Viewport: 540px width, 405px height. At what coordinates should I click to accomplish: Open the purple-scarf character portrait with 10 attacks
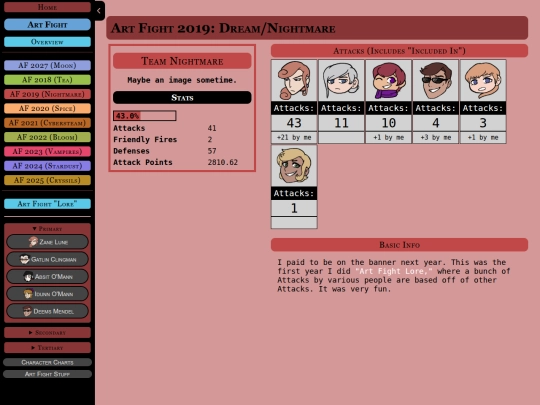pyautogui.click(x=388, y=81)
